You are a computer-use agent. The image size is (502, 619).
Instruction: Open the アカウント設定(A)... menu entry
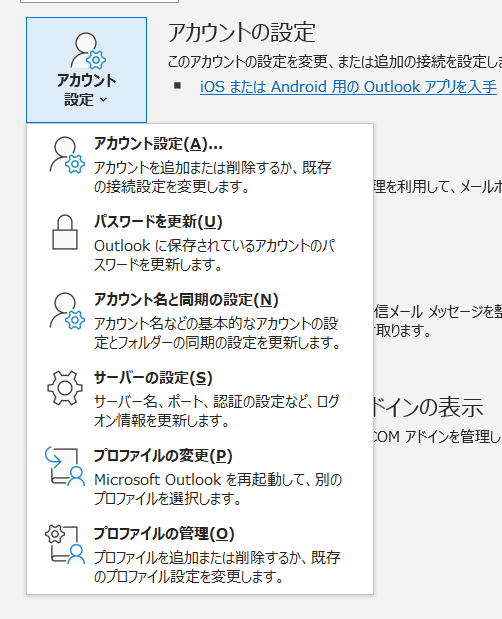tap(200, 163)
